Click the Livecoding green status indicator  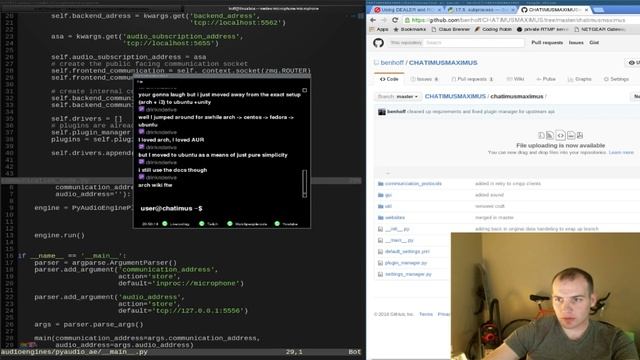165,224
